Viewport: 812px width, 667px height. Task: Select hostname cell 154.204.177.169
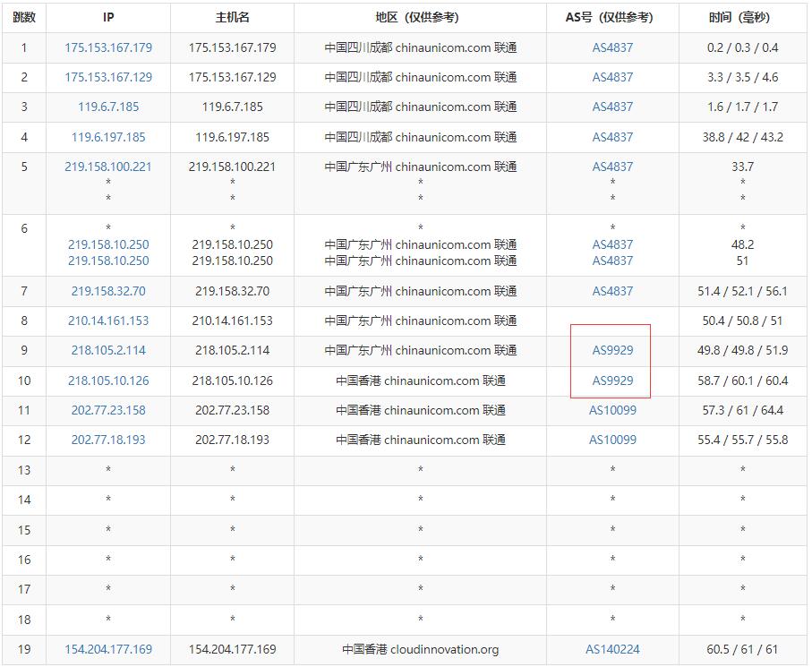(232, 649)
